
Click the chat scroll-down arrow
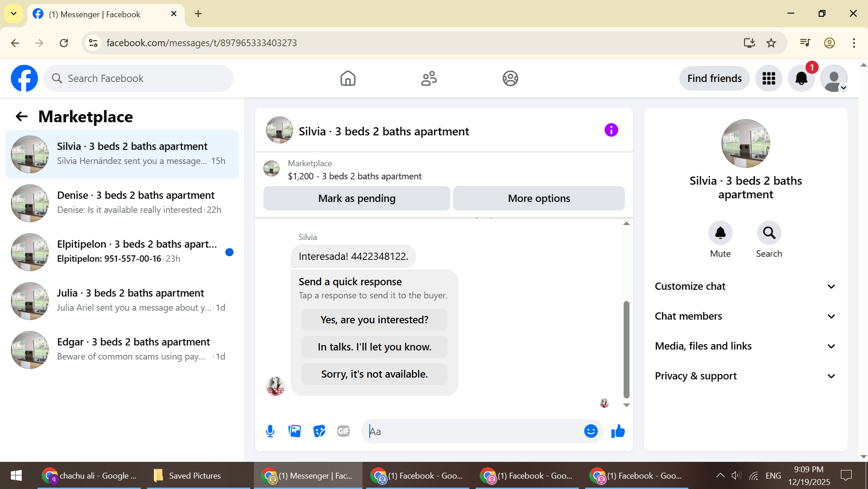[x=626, y=405]
